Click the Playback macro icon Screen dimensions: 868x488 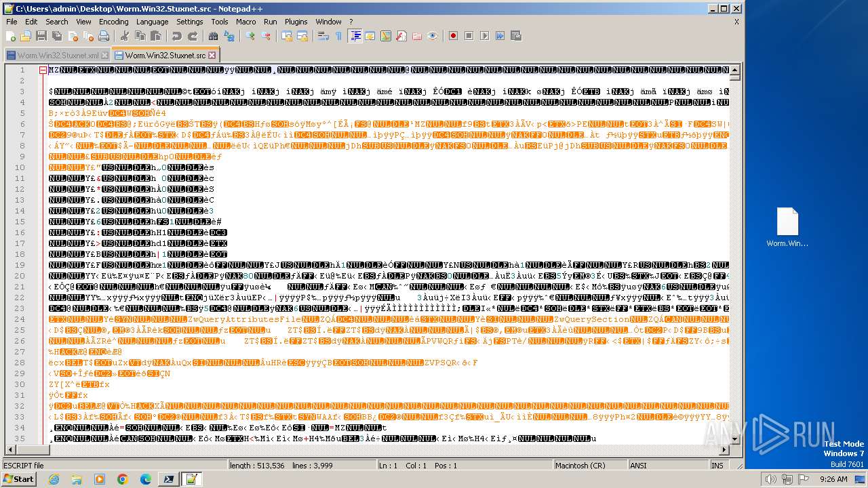[485, 36]
